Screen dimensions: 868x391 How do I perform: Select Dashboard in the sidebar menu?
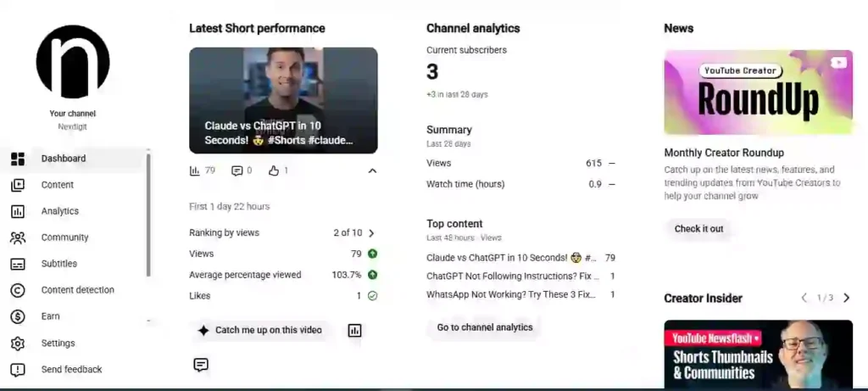click(x=75, y=159)
